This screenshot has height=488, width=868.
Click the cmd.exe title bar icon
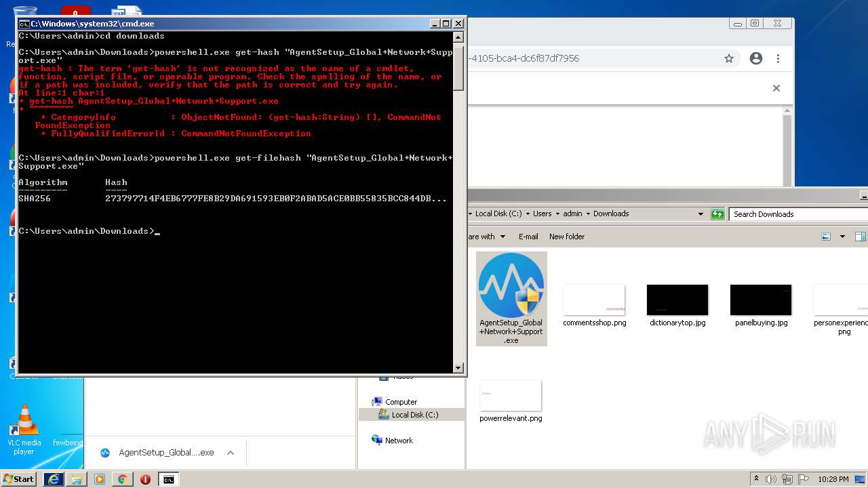24,24
